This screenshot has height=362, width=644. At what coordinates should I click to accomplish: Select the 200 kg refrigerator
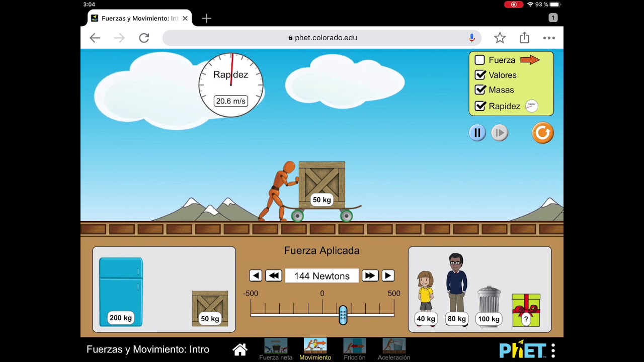point(121,292)
